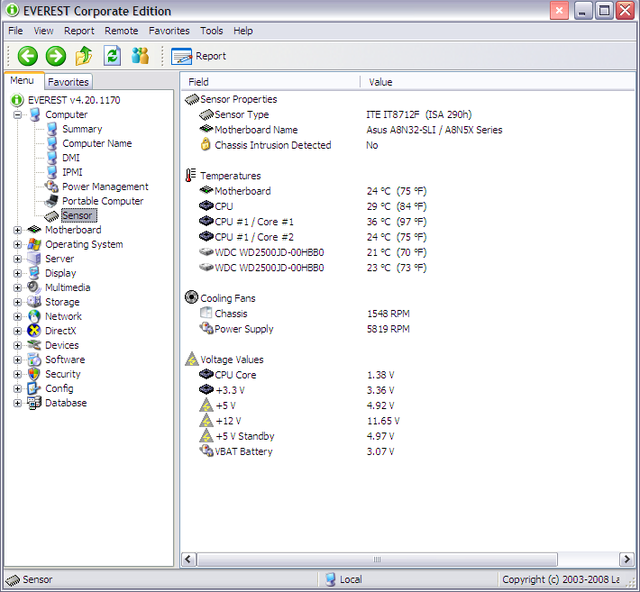Open the View menu

click(x=43, y=31)
